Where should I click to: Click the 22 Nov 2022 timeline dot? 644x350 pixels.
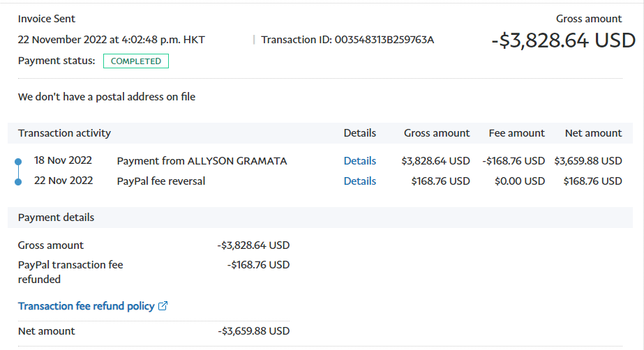point(19,182)
